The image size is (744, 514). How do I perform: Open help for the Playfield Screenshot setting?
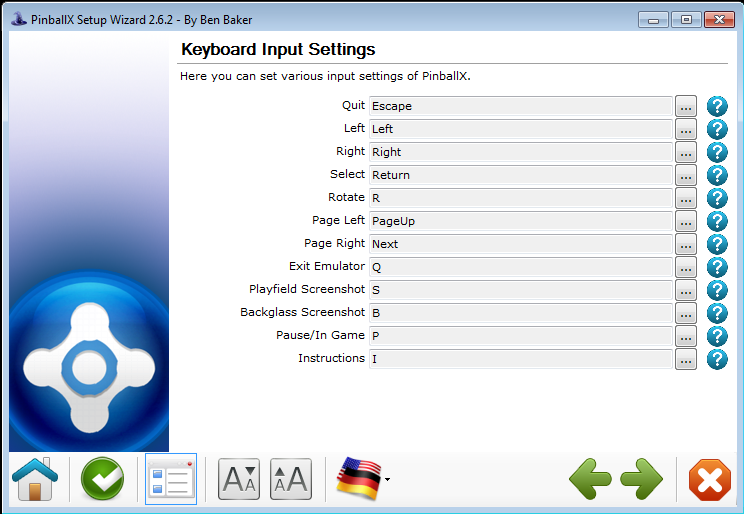717,290
